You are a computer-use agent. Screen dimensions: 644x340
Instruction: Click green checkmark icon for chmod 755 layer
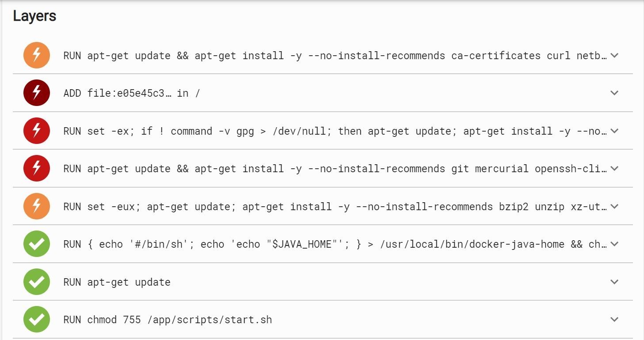click(37, 319)
